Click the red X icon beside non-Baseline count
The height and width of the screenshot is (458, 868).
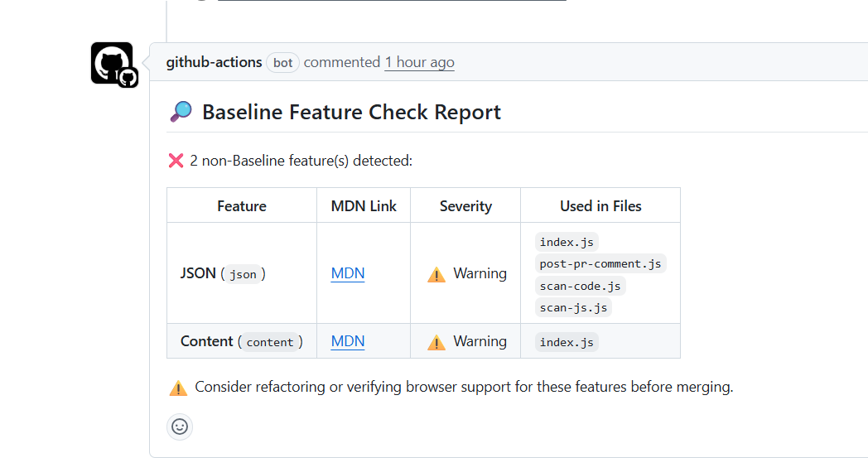click(x=176, y=162)
